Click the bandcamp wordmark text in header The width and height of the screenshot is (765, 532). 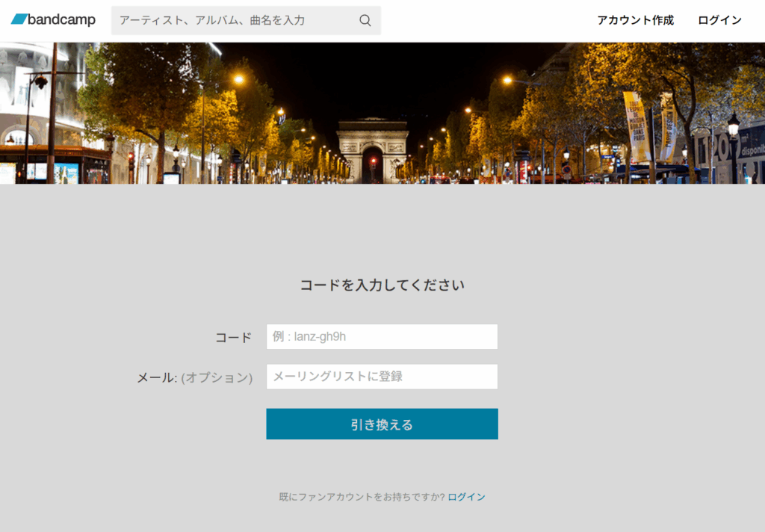point(61,20)
